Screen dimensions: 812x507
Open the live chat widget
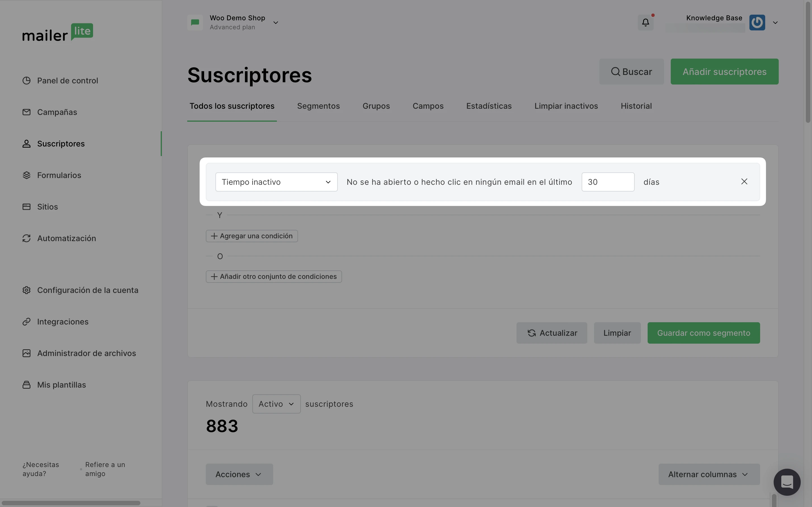tap(787, 482)
